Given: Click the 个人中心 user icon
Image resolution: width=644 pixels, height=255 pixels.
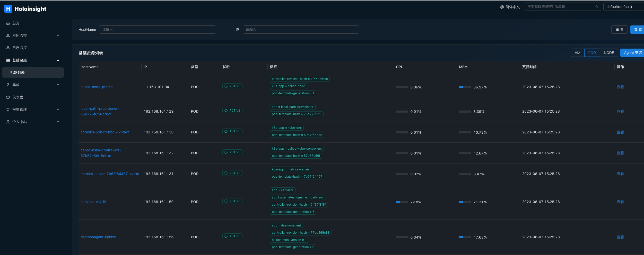Looking at the screenshot, I should pyautogui.click(x=8, y=122).
